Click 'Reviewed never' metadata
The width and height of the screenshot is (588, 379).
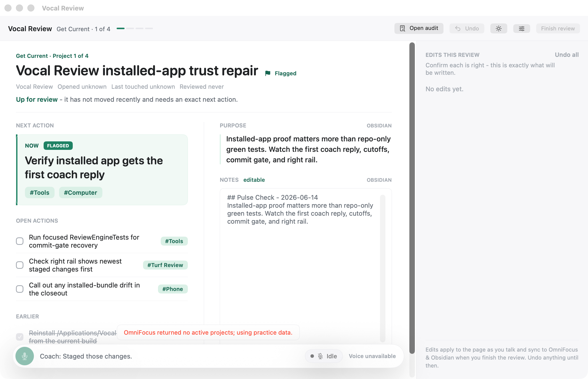202,87
